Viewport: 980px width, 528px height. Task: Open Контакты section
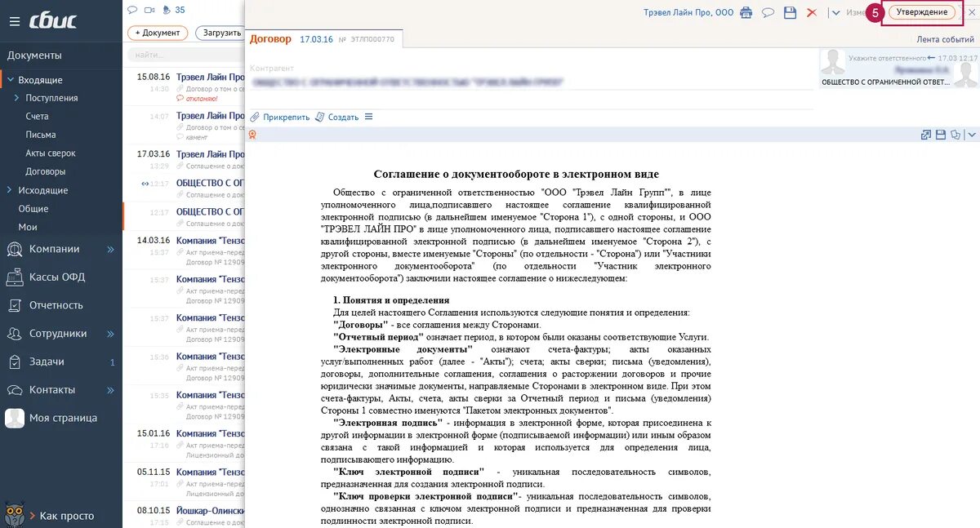pyautogui.click(x=52, y=389)
